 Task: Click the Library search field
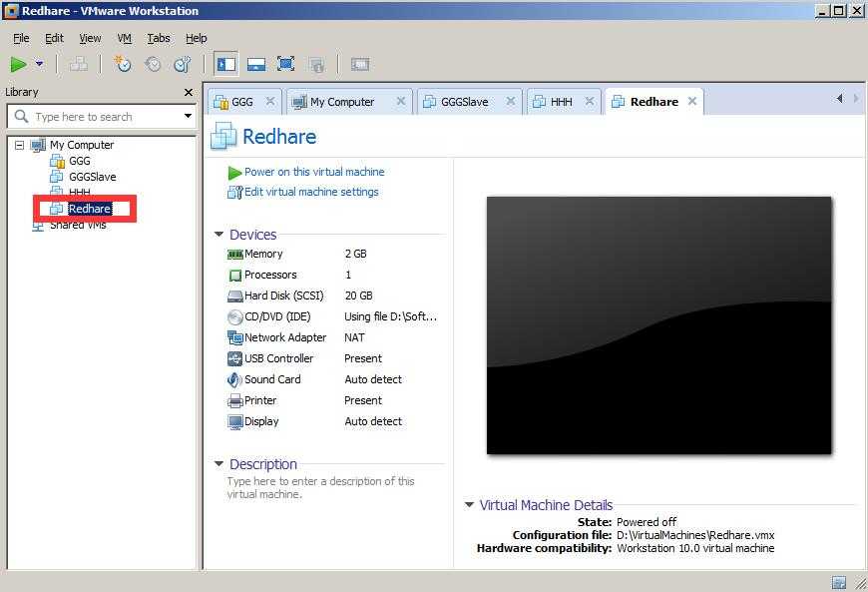click(100, 117)
